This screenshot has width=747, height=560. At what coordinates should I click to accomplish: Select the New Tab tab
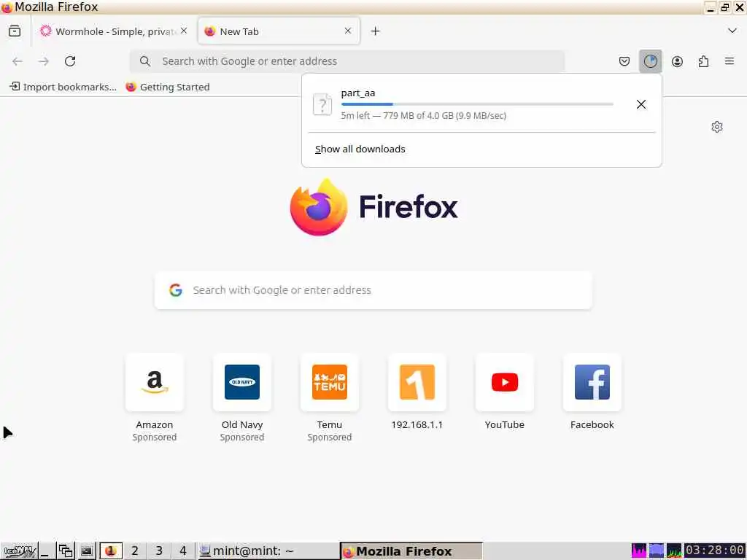(x=279, y=31)
